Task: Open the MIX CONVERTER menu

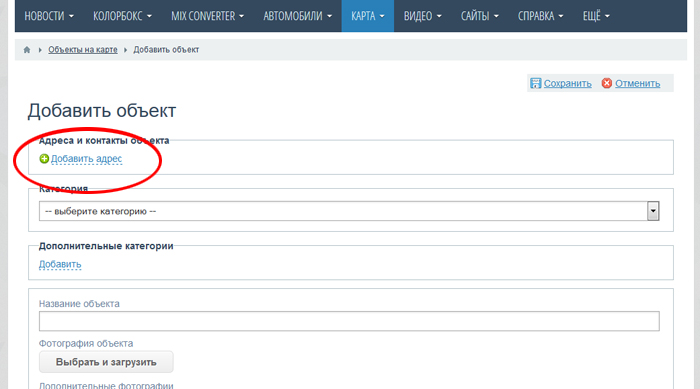Action: [x=208, y=16]
